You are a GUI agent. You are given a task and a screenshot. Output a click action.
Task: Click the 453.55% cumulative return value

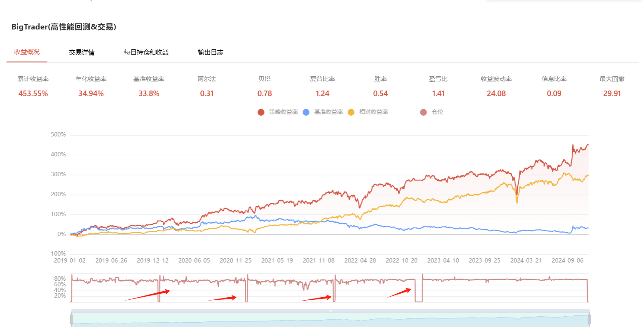click(33, 94)
